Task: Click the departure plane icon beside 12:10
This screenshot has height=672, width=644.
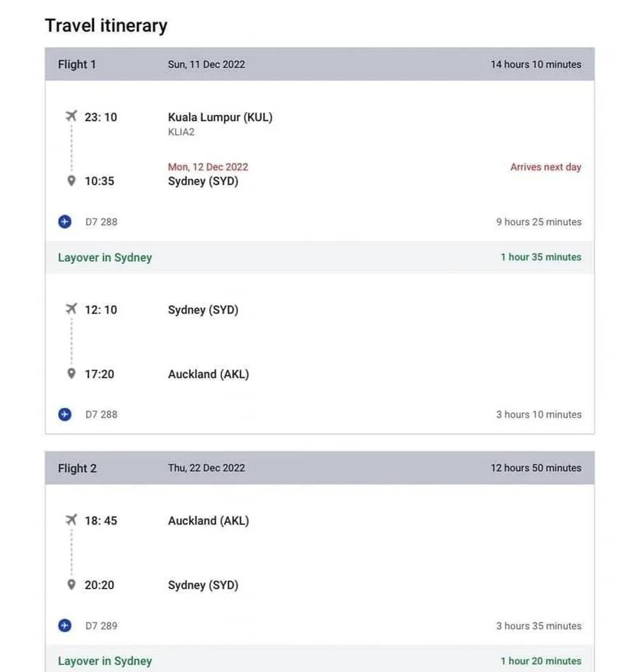Action: point(71,309)
